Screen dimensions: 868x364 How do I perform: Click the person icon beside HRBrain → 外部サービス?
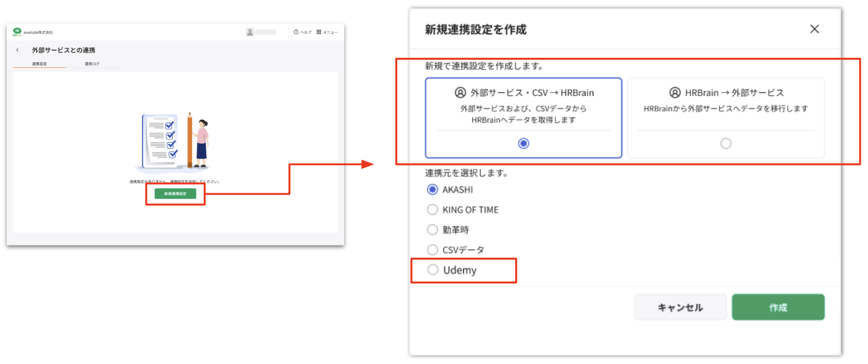674,93
